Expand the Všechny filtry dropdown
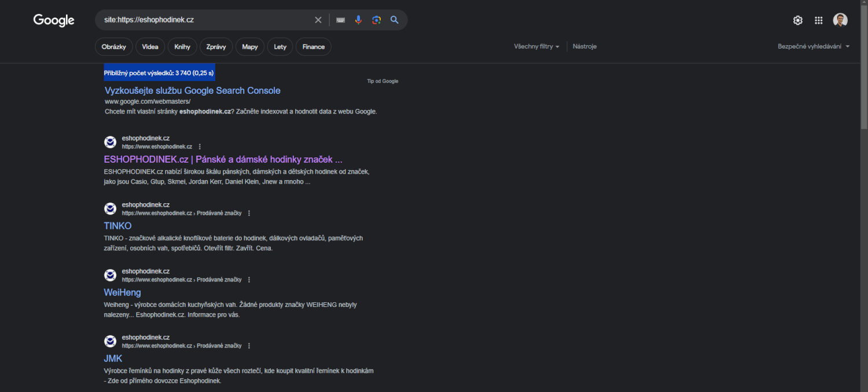The height and width of the screenshot is (392, 868). (x=536, y=46)
